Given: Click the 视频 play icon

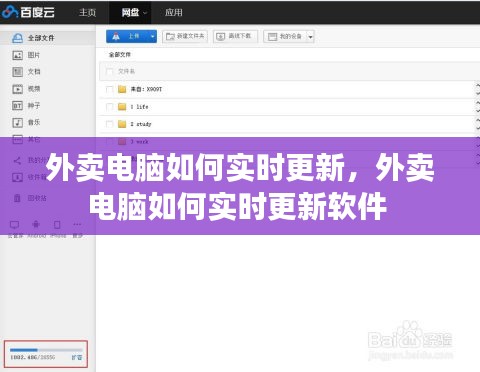Looking at the screenshot, I should coord(17,89).
